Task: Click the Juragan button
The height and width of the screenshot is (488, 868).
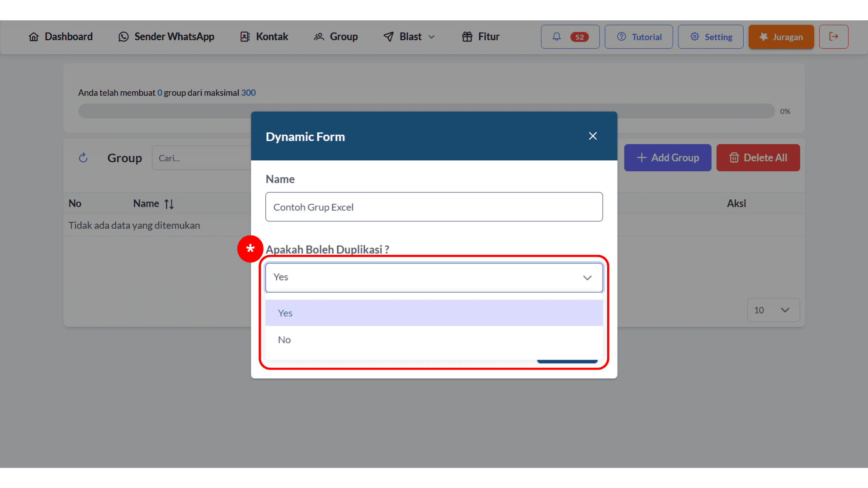Action: tap(781, 37)
